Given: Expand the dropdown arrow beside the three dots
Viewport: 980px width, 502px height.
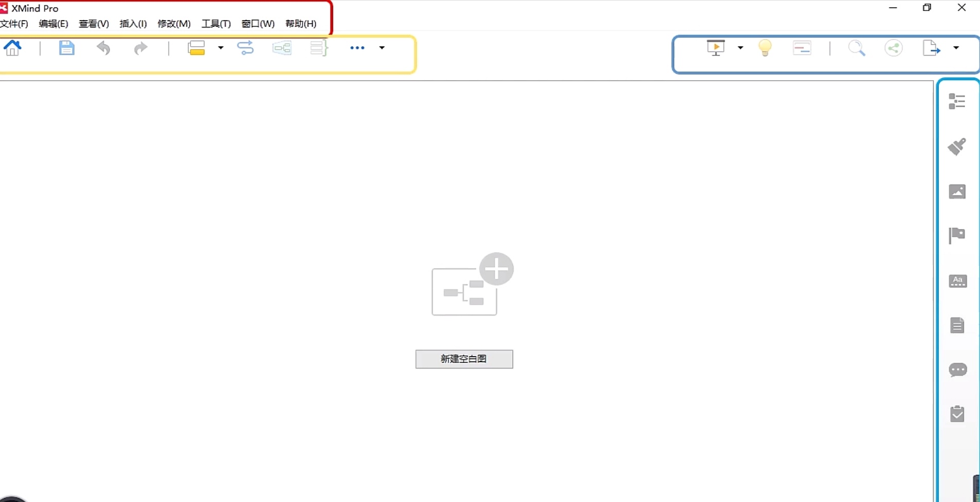Looking at the screenshot, I should (x=382, y=48).
